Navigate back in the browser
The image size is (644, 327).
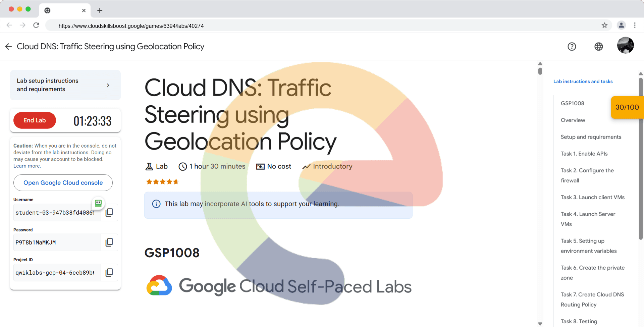pyautogui.click(x=9, y=25)
